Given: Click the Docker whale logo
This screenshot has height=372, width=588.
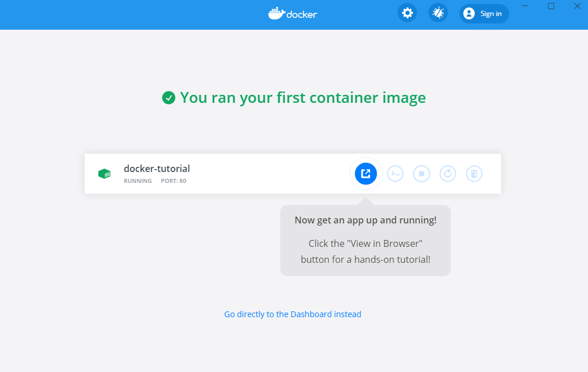Looking at the screenshot, I should pos(292,14).
